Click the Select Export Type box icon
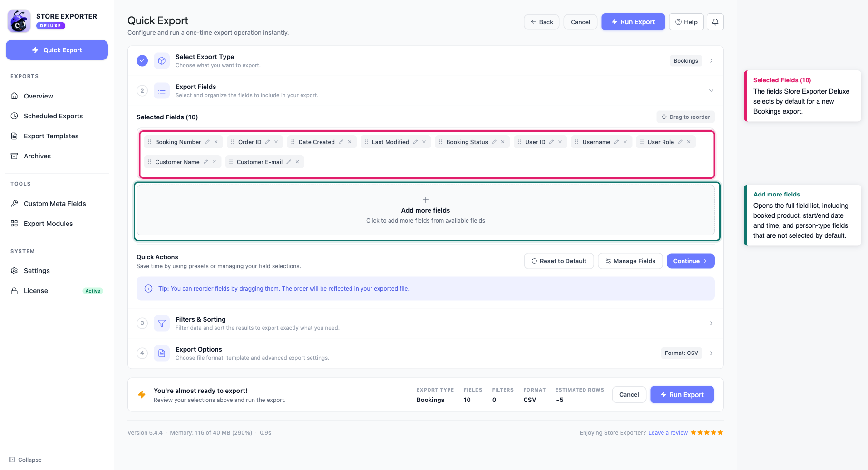Image resolution: width=868 pixels, height=470 pixels. pos(162,60)
